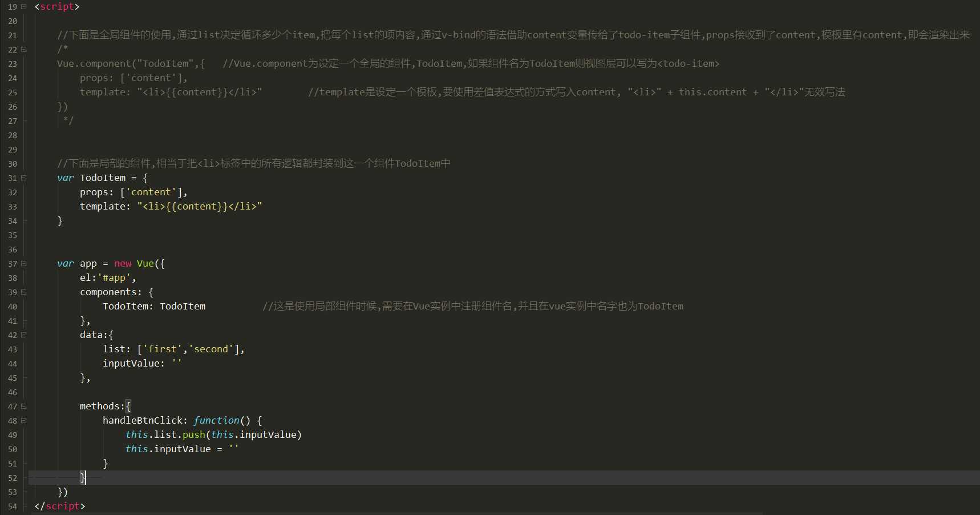Fold the new Vue instance at line 37
980x515 pixels.
pos(24,264)
